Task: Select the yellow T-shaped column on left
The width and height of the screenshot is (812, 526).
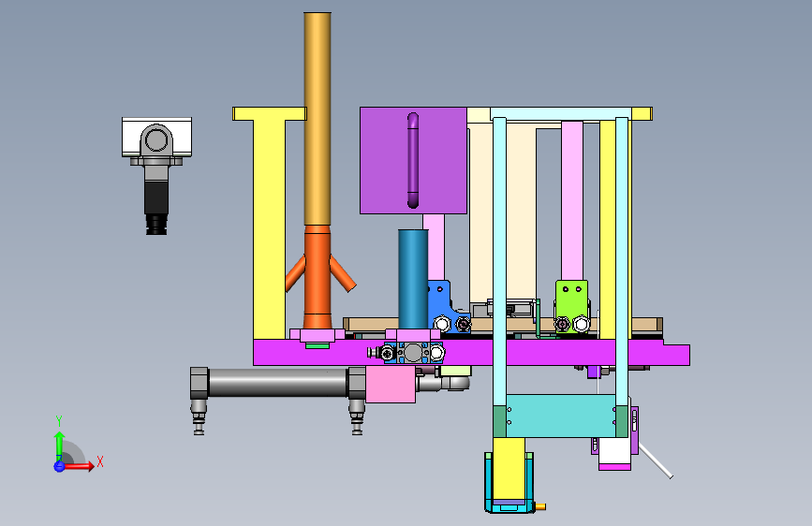Action: [270, 223]
